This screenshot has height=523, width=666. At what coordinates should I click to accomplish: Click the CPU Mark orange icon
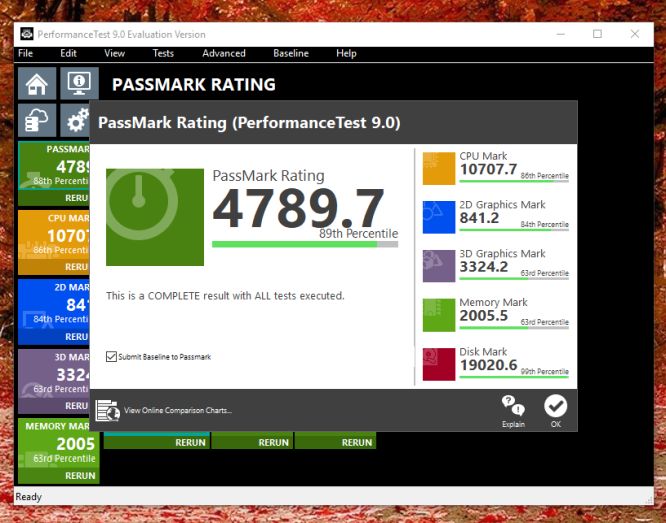[439, 168]
